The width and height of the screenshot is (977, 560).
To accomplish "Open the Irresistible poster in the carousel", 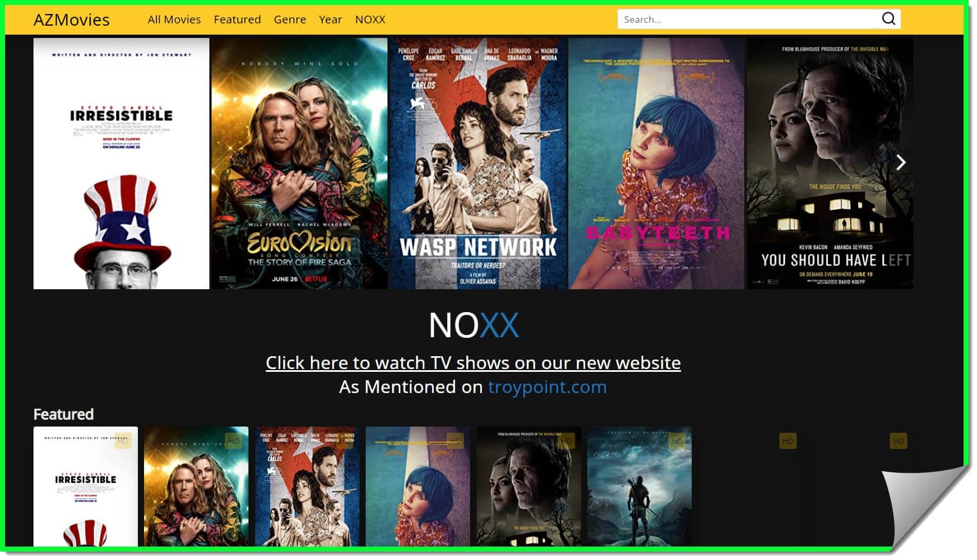I will pos(121,164).
